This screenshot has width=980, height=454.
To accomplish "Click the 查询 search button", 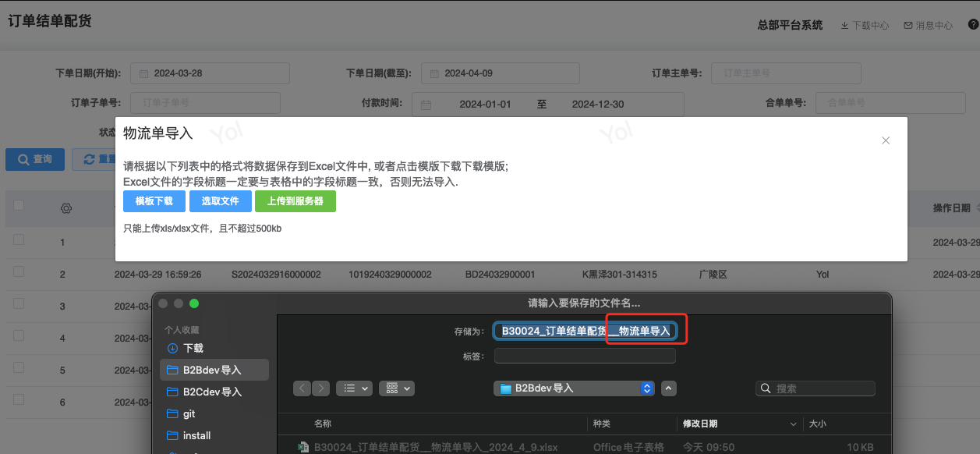I will click(35, 159).
